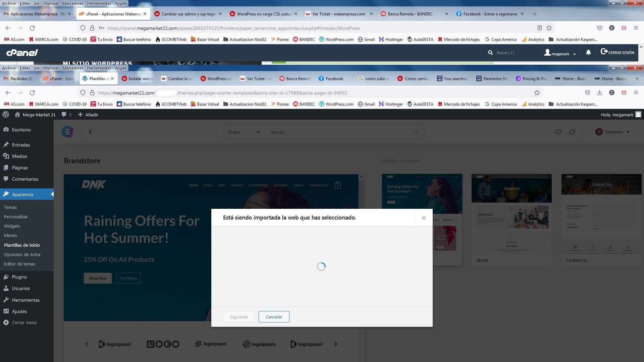Image resolution: width=644 pixels, height=362 pixels.
Task: Open Opciones de Astra submenu
Action: click(x=22, y=254)
